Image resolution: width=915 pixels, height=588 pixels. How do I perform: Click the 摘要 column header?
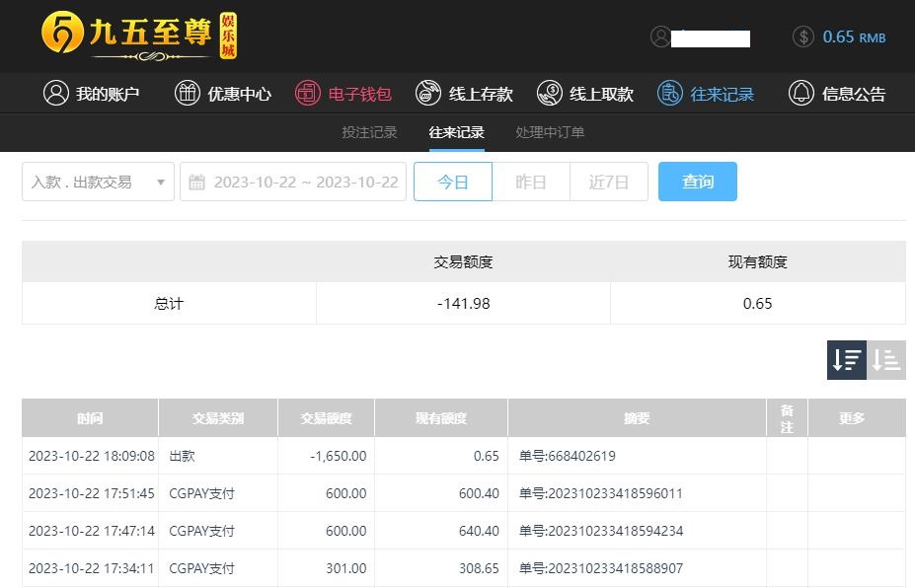pyautogui.click(x=637, y=418)
